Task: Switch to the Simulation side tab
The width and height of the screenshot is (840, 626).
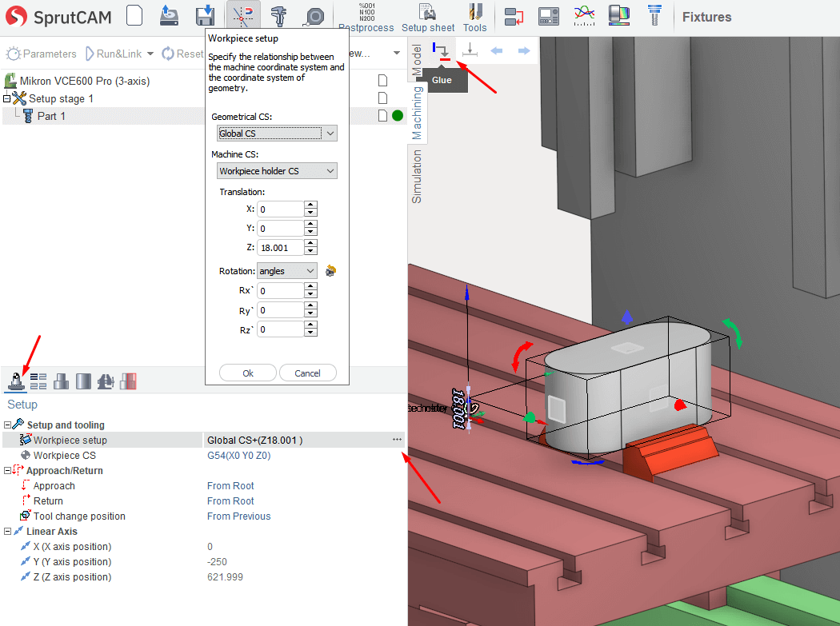Action: pyautogui.click(x=416, y=176)
